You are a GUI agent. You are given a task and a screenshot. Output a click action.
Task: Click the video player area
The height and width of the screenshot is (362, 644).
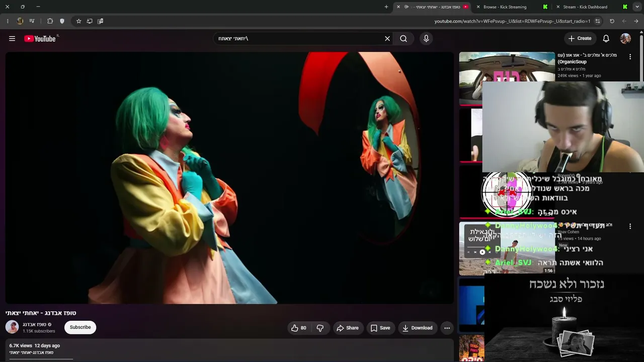pos(229,177)
